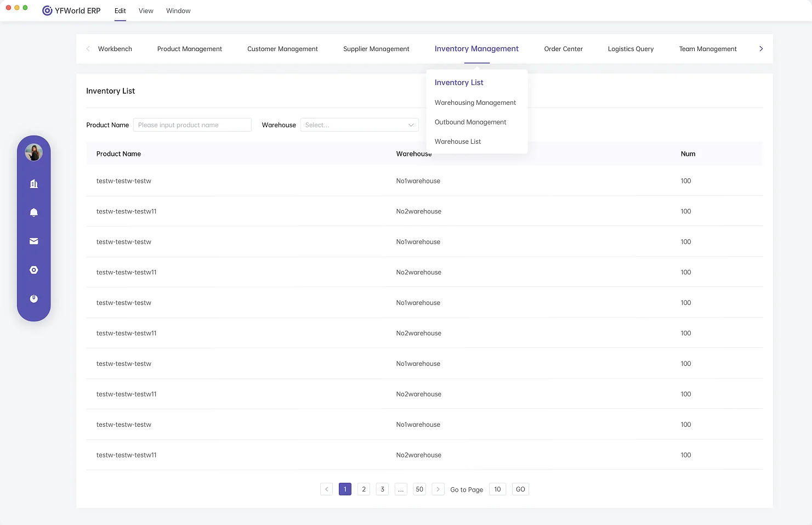
Task: Click the Go to Page number box
Action: tap(497, 489)
